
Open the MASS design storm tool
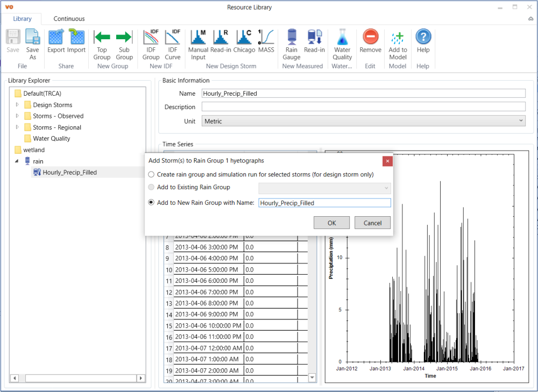coord(266,41)
